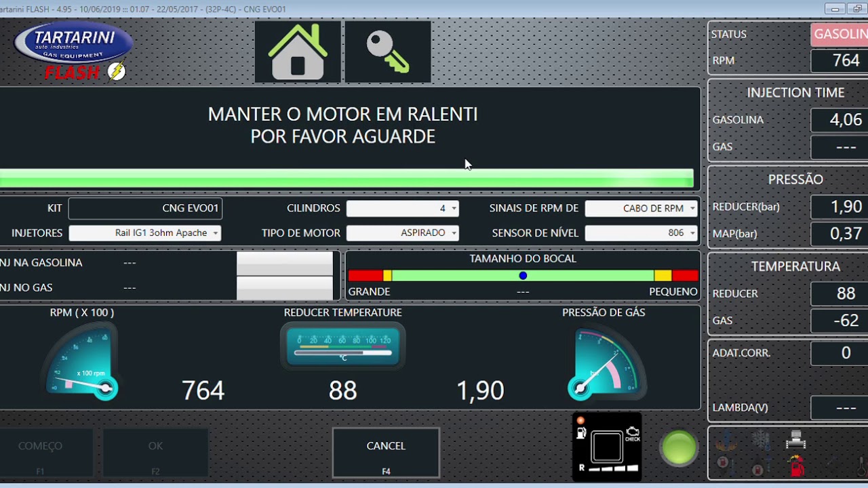Click the injector rail filter status icon

pyautogui.click(x=796, y=440)
